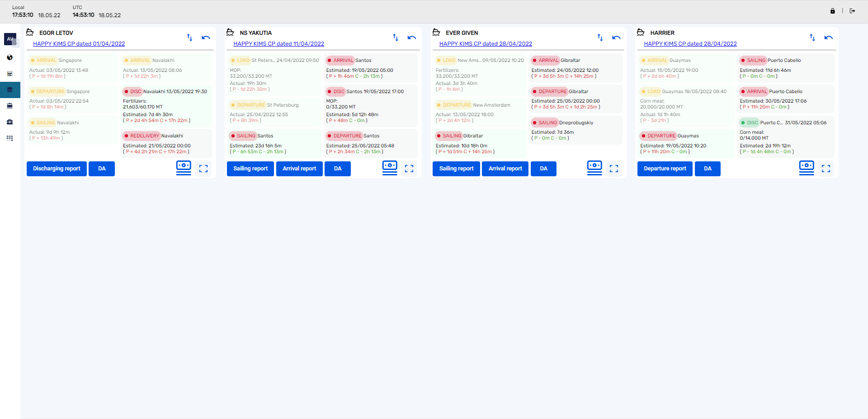Click the AV avatar in sidebar
868x419 pixels.
(10, 39)
